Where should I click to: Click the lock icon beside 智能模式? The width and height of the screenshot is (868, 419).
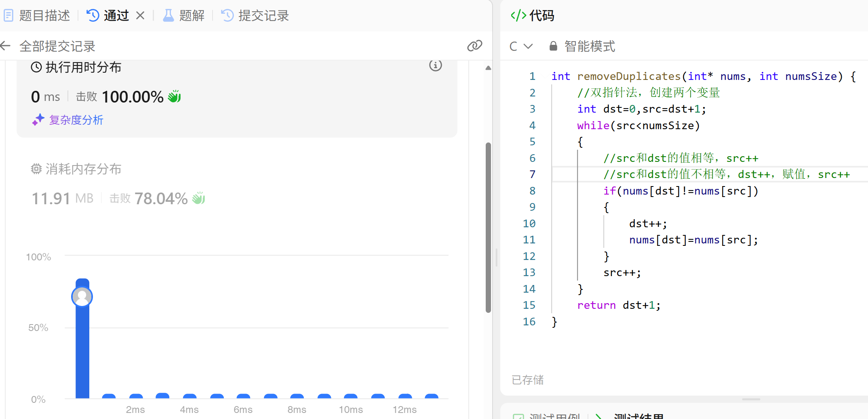[553, 46]
